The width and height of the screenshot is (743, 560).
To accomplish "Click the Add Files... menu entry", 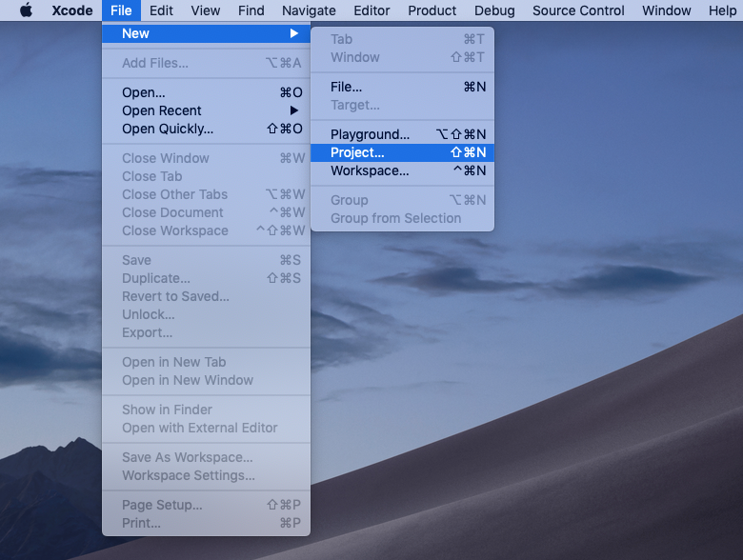I will (x=206, y=63).
